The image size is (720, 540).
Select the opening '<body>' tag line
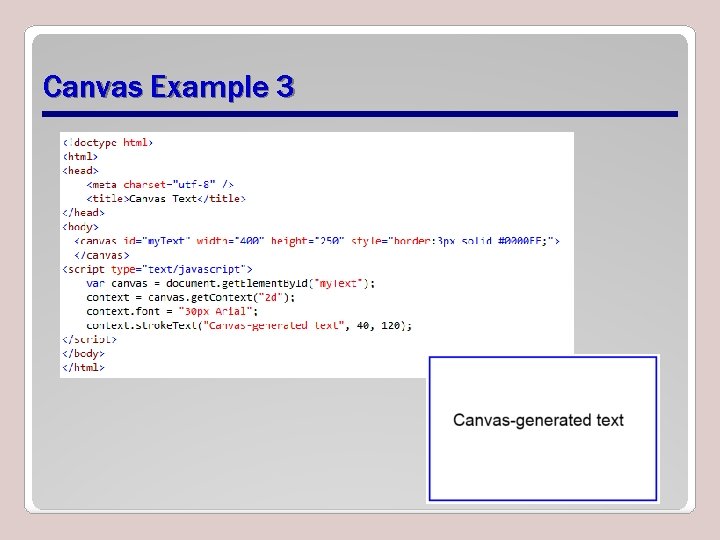[81, 227]
